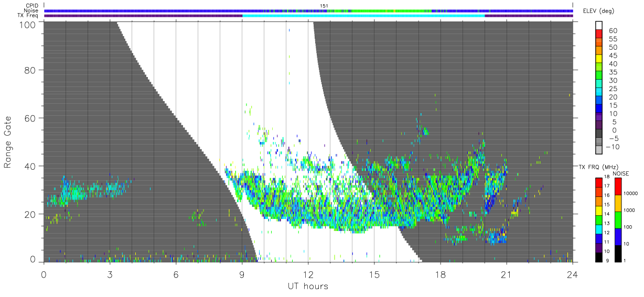The image size is (644, 297).
Task: Click the white top swatch of ELEV colorbar
Action: [599, 26]
